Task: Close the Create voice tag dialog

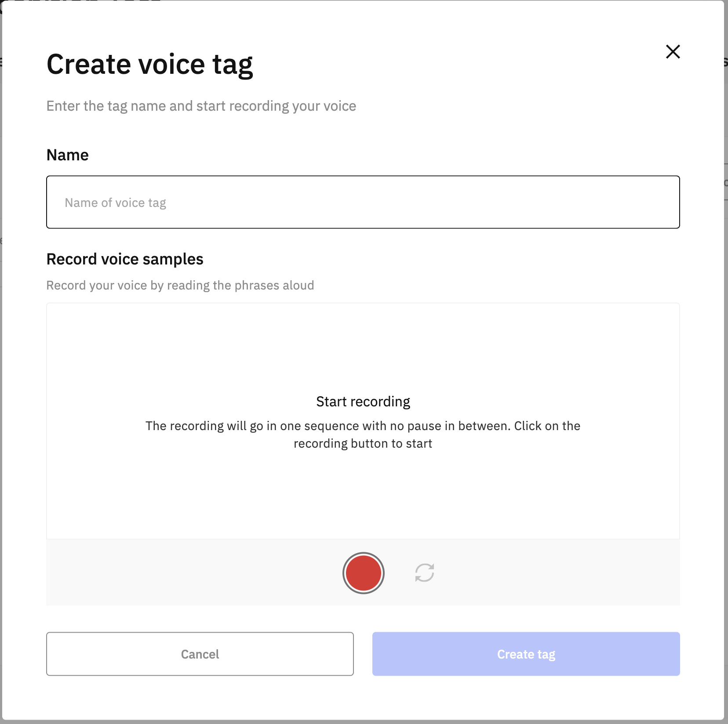Action: pyautogui.click(x=673, y=52)
